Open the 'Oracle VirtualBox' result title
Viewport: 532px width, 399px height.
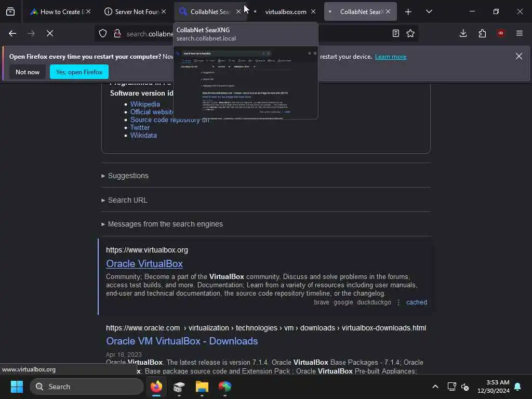pos(144,263)
